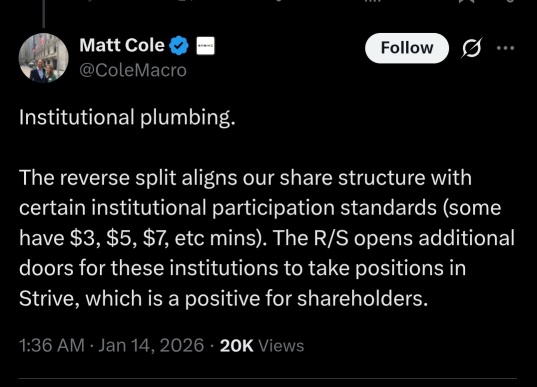Open the three-dot more options menu

(x=505, y=48)
